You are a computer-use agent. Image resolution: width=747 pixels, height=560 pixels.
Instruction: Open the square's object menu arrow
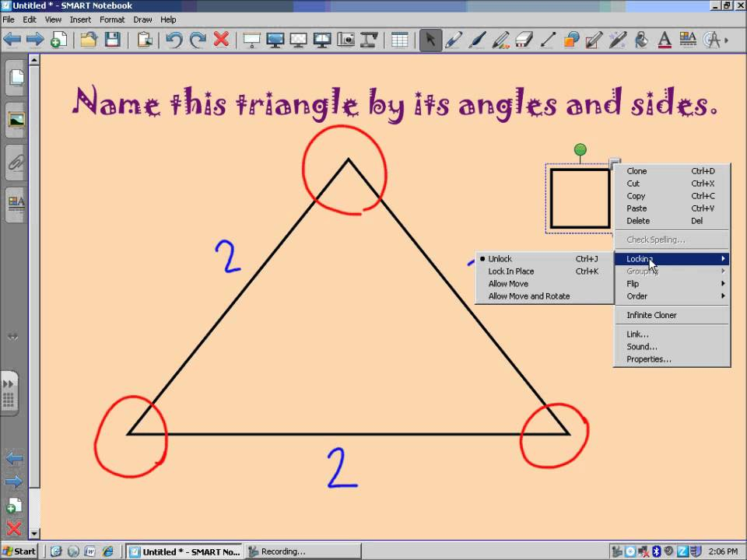pos(615,163)
